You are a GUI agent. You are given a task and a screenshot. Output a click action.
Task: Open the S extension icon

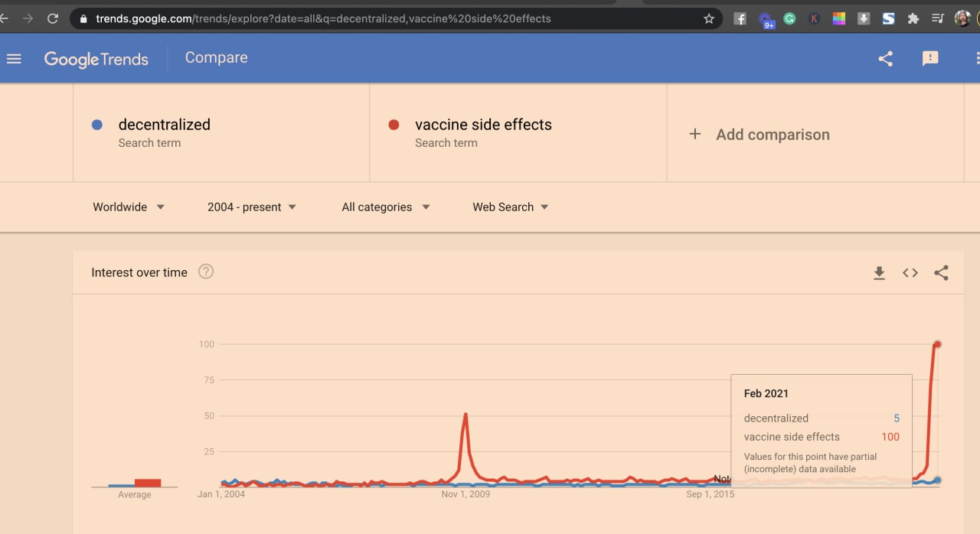coord(888,18)
